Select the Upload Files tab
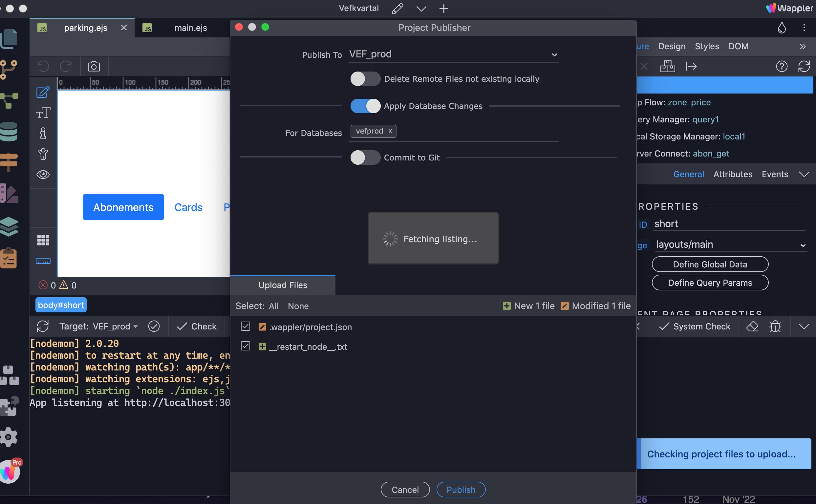This screenshot has height=504, width=816. click(x=282, y=285)
